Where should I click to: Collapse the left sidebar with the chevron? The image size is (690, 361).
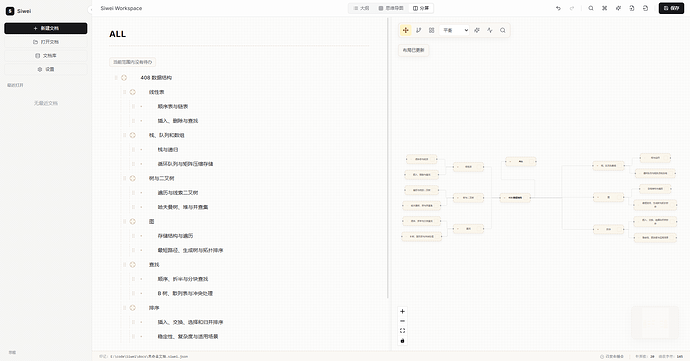point(90,10)
